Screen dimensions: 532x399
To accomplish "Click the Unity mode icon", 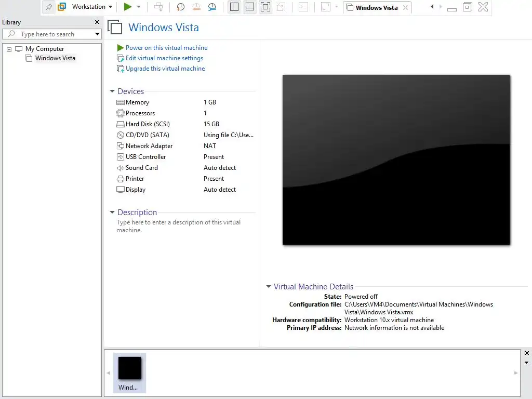I will [281, 7].
